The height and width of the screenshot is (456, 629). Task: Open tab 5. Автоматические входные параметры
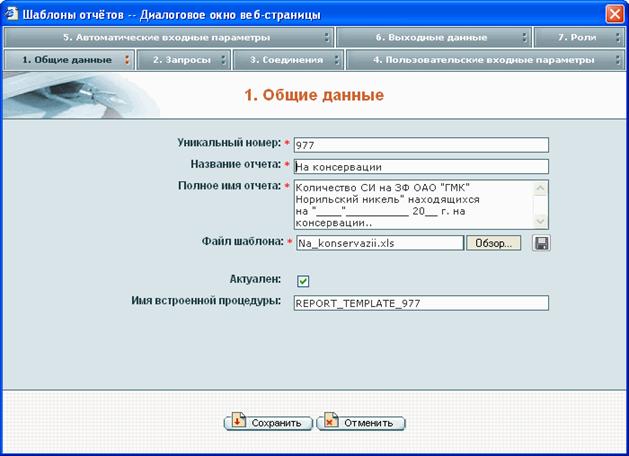click(x=168, y=37)
